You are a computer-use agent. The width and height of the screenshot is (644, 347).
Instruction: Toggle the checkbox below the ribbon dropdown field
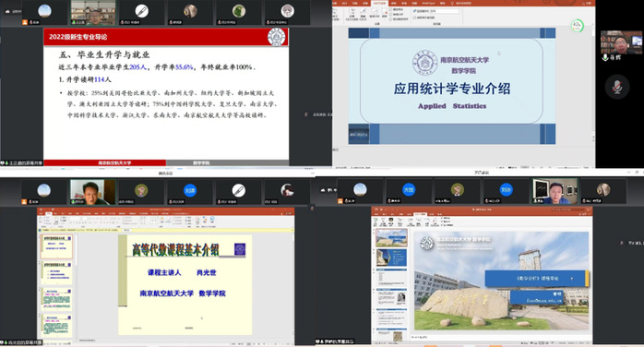coord(414,18)
